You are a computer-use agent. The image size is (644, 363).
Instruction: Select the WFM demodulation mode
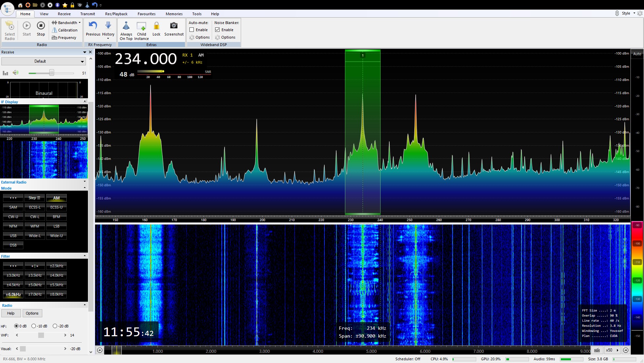[35, 226]
